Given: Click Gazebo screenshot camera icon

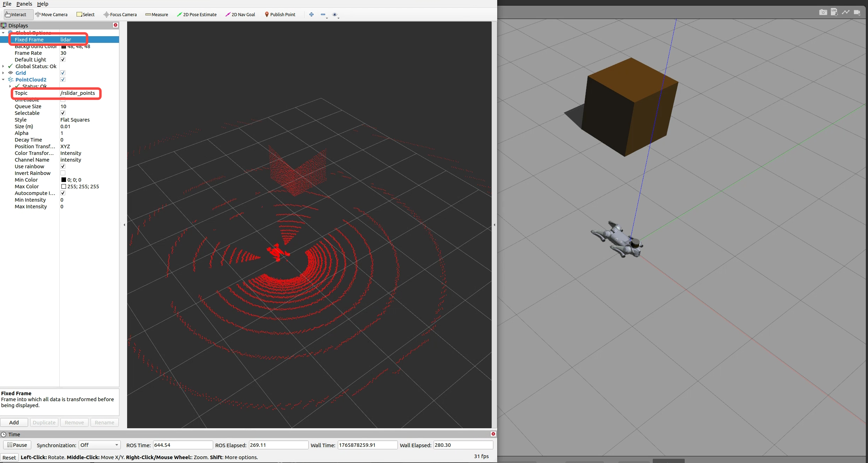Looking at the screenshot, I should [823, 12].
